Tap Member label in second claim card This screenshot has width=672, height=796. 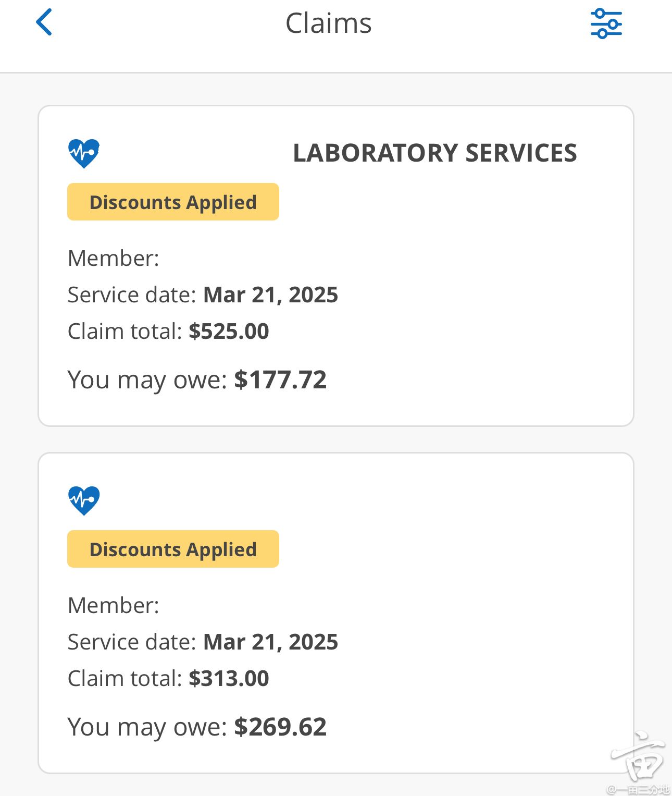(114, 605)
